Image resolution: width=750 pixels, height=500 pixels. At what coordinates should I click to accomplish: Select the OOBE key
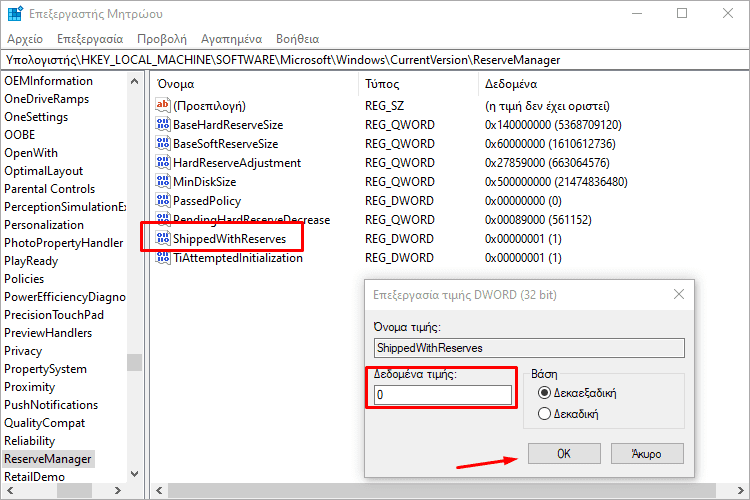20,135
